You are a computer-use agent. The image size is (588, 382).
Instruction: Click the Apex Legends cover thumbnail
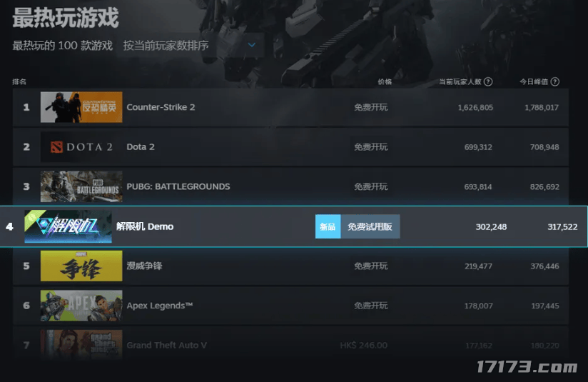point(81,306)
